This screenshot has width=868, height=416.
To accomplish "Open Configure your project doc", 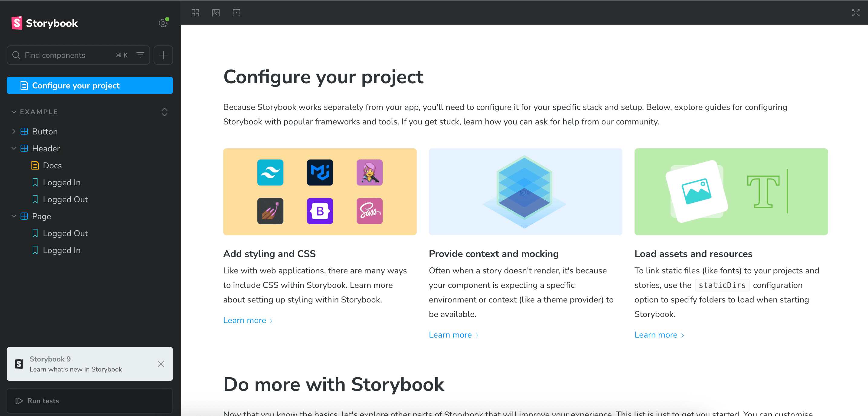I will (x=90, y=85).
